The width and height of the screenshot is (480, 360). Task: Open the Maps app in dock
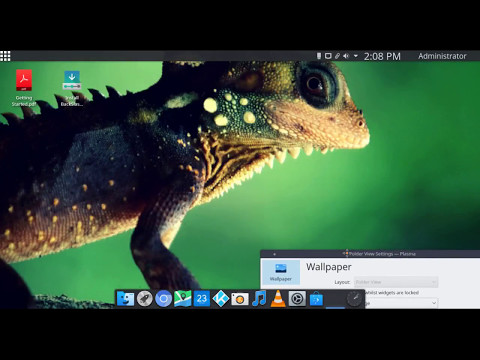coord(183,298)
